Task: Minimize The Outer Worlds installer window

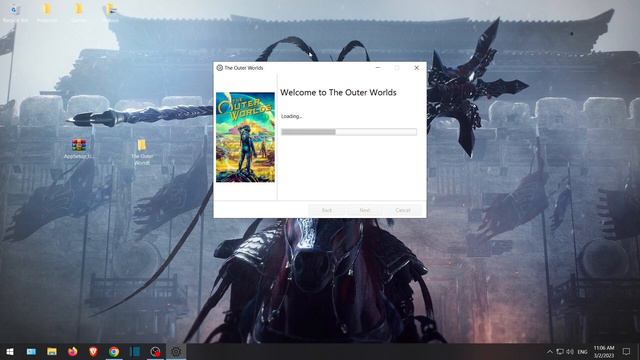Action: point(378,68)
